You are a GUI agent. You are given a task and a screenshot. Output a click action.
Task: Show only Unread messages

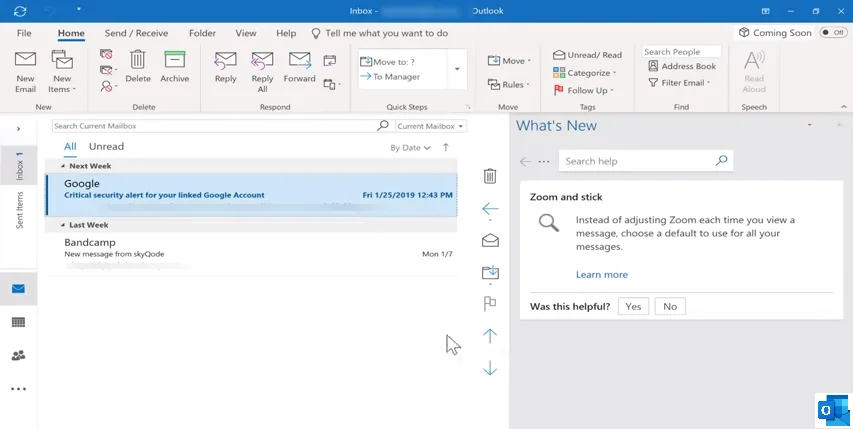[x=106, y=147]
